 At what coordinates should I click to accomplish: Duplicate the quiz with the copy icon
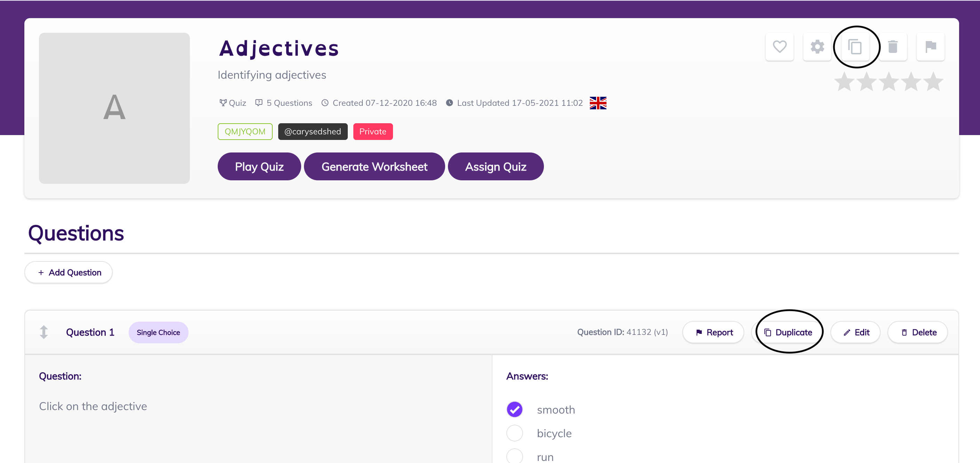click(855, 47)
